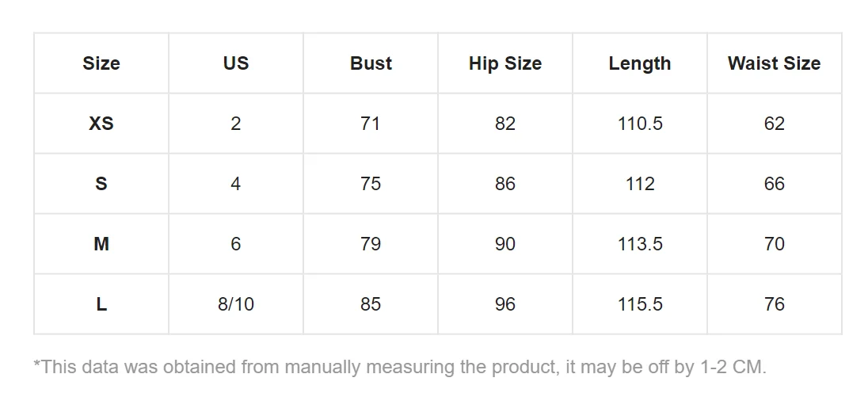Click the 115.5 length cell
Viewport: 868px width, 393px height.
(639, 304)
